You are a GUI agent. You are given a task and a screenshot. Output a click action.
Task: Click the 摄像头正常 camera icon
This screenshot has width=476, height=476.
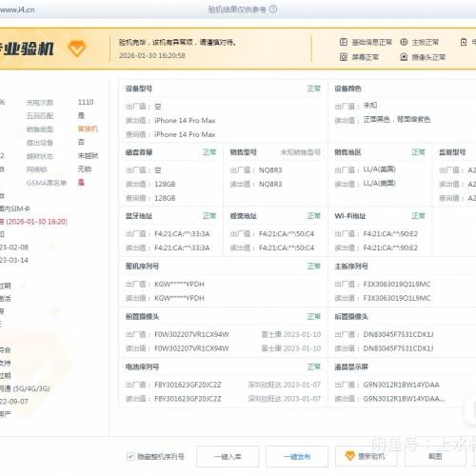[404, 57]
